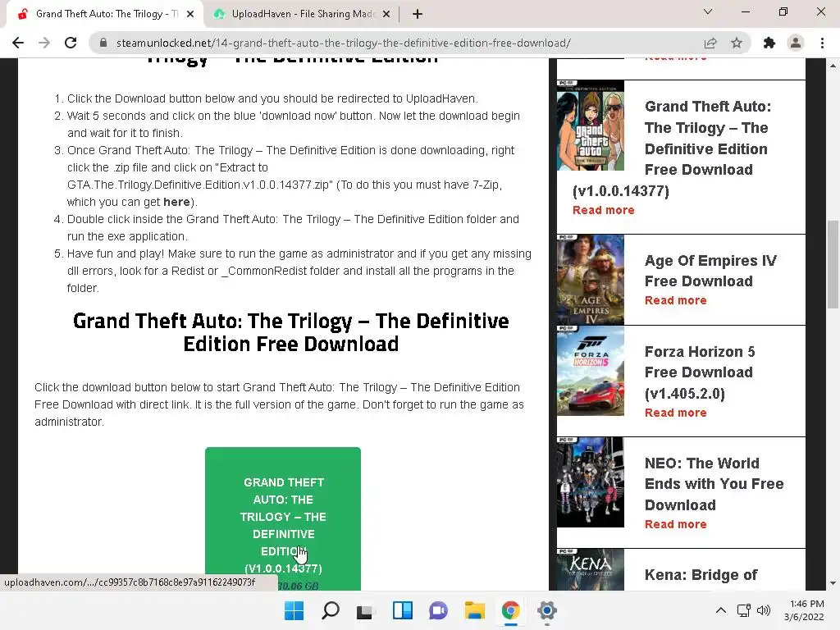Share this page icon
The height and width of the screenshot is (630, 840).
tap(710, 43)
